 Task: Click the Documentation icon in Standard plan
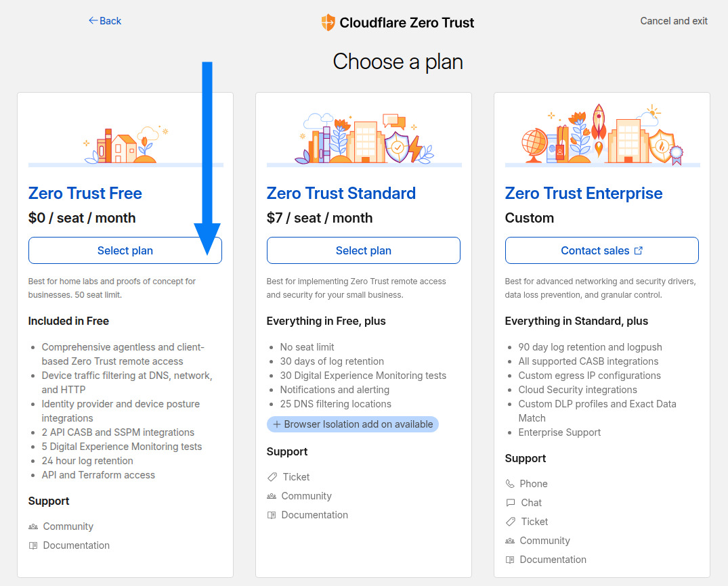click(272, 515)
